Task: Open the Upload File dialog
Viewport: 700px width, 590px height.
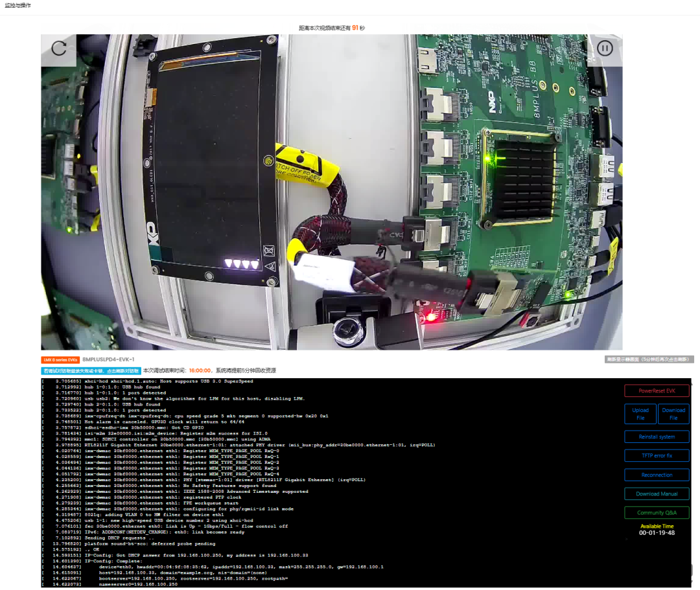Action: tap(640, 413)
